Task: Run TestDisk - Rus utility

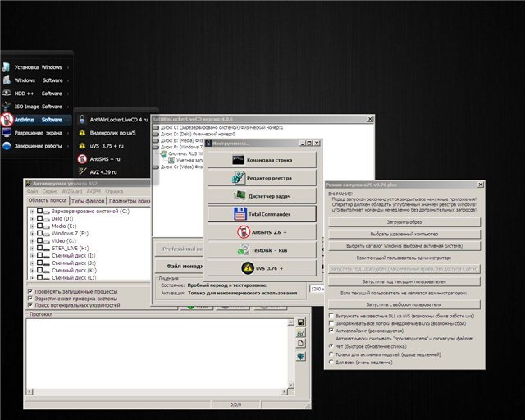Action: (258, 249)
